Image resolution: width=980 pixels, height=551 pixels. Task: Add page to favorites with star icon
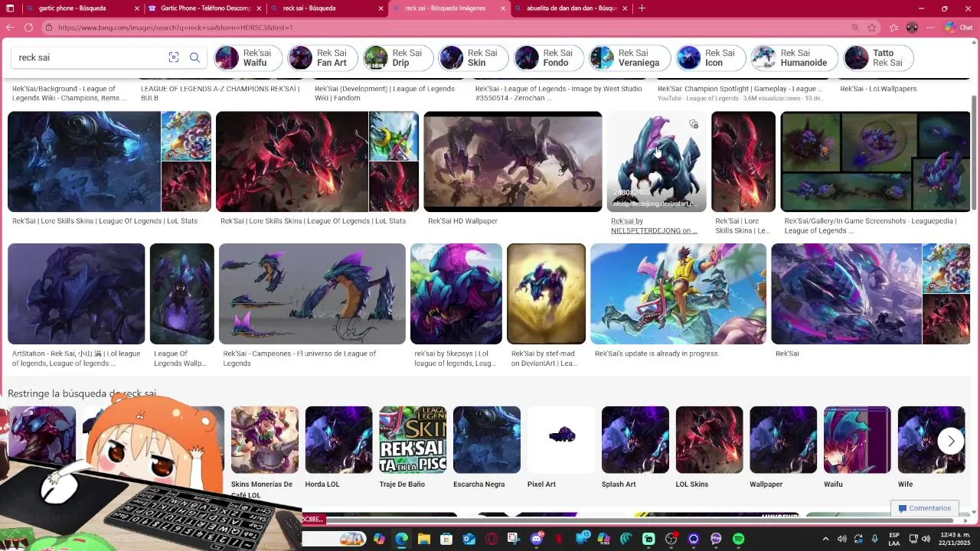click(872, 28)
